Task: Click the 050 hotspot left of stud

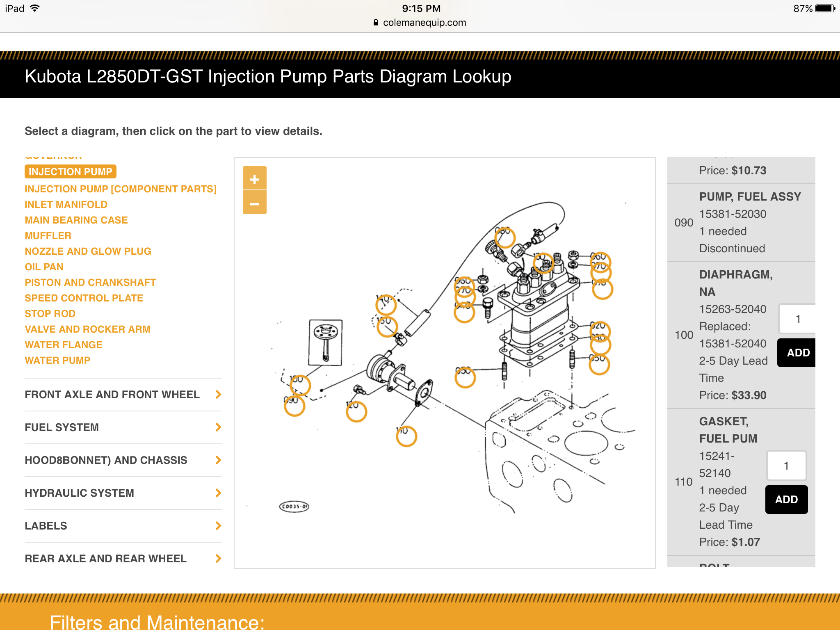Action: 465,377
